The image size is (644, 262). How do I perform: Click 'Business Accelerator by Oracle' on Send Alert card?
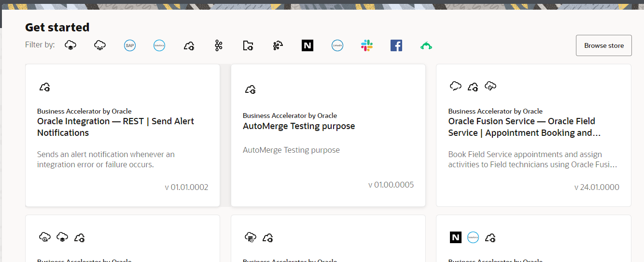point(84,111)
